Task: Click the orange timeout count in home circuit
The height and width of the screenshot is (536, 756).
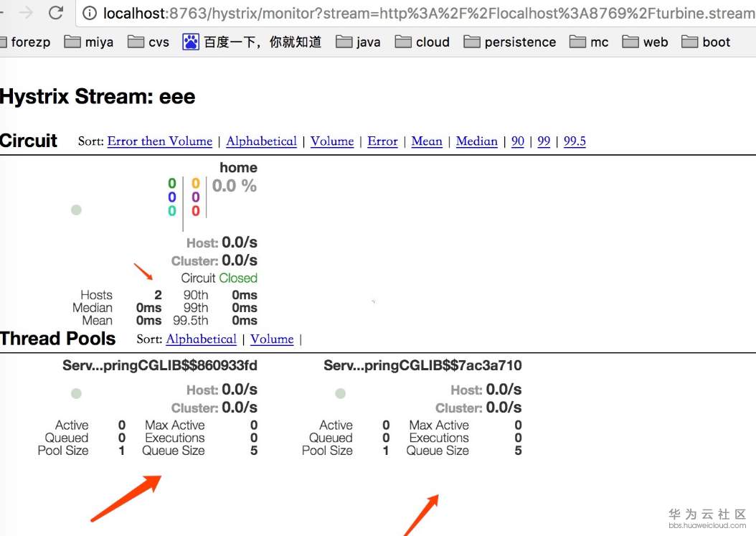Action: [195, 183]
